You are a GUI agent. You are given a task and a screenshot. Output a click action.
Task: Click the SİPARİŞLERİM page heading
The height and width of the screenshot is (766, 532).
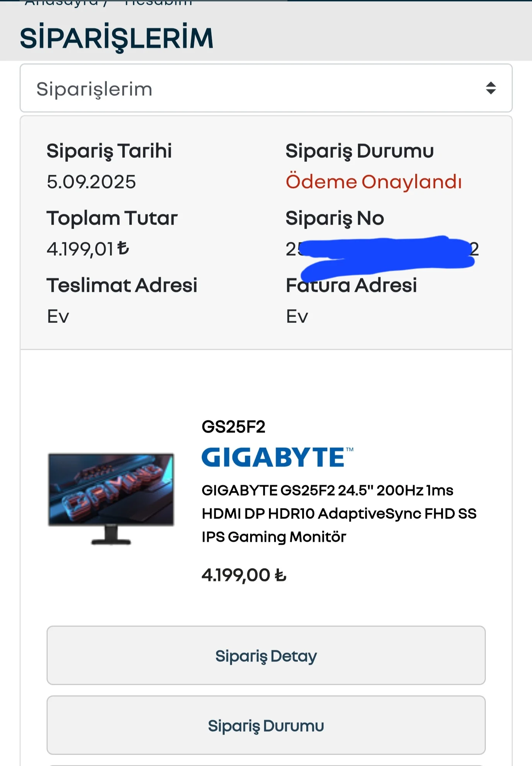click(117, 38)
